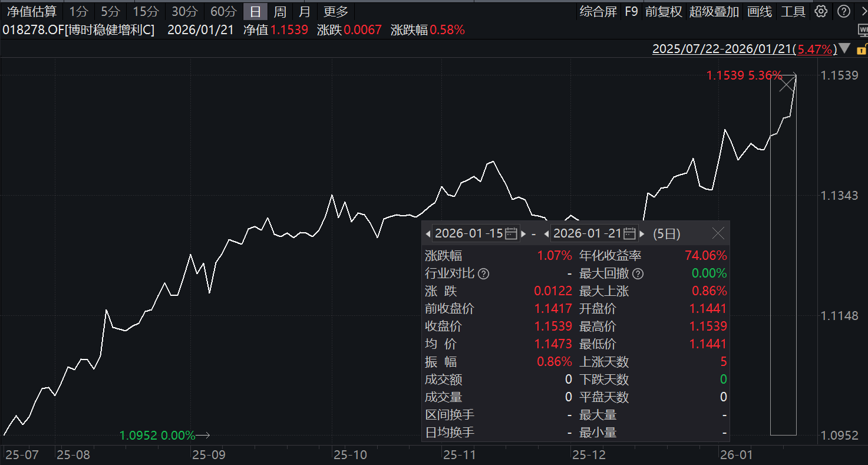The height and width of the screenshot is (465, 868).
Task: Click the popup 涨跌幅 value 1.07%
Action: (555, 256)
